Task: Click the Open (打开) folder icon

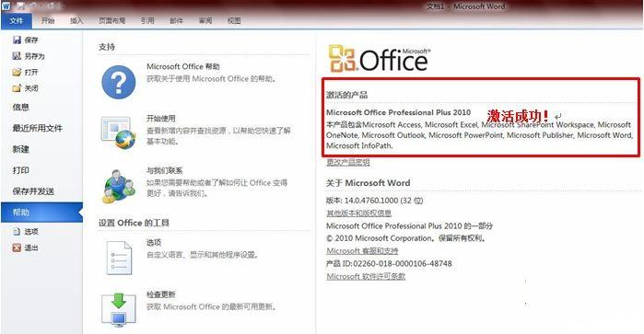Action: click(x=17, y=72)
